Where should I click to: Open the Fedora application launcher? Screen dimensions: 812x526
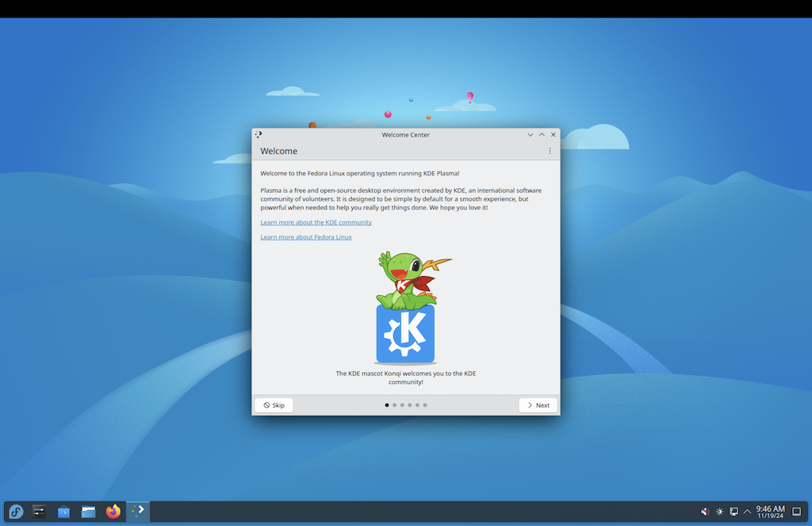click(16, 512)
